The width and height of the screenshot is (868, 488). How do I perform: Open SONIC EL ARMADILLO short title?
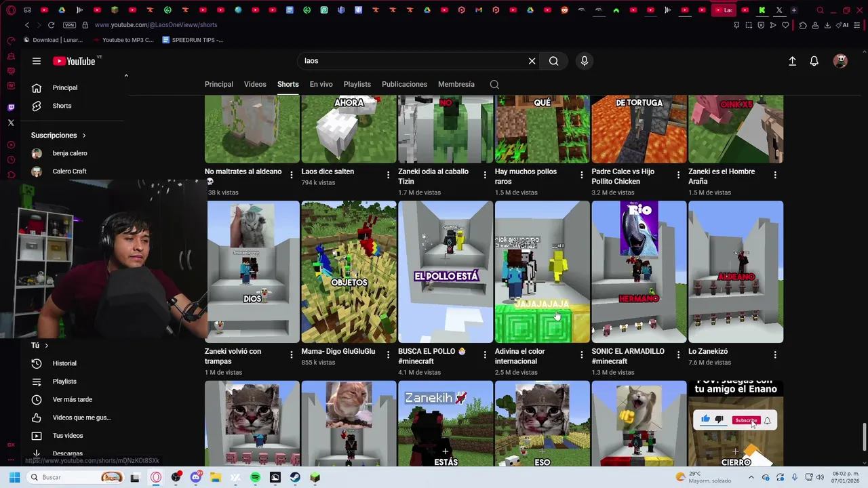628,357
